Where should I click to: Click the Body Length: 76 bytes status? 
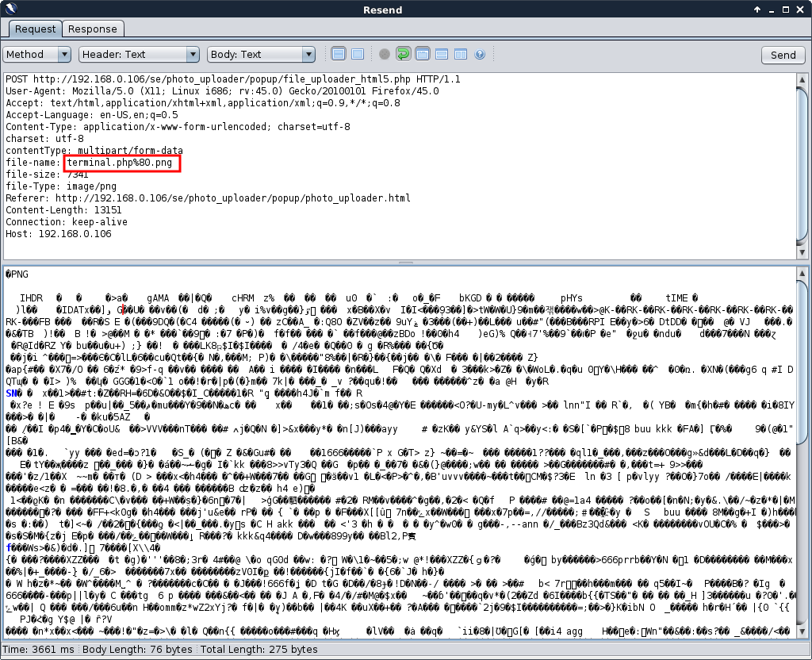137,649
